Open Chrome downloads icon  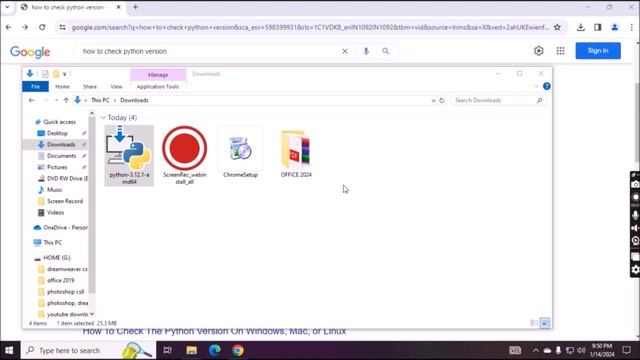point(580,27)
